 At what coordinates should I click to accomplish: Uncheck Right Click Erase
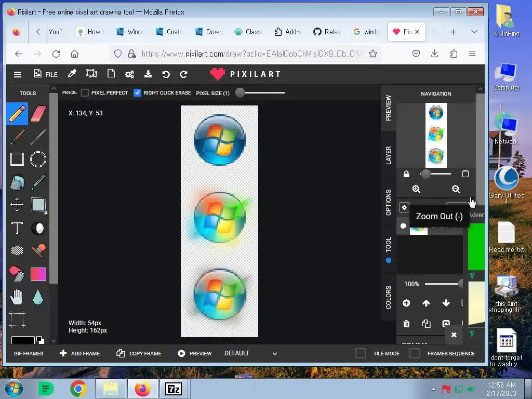137,92
